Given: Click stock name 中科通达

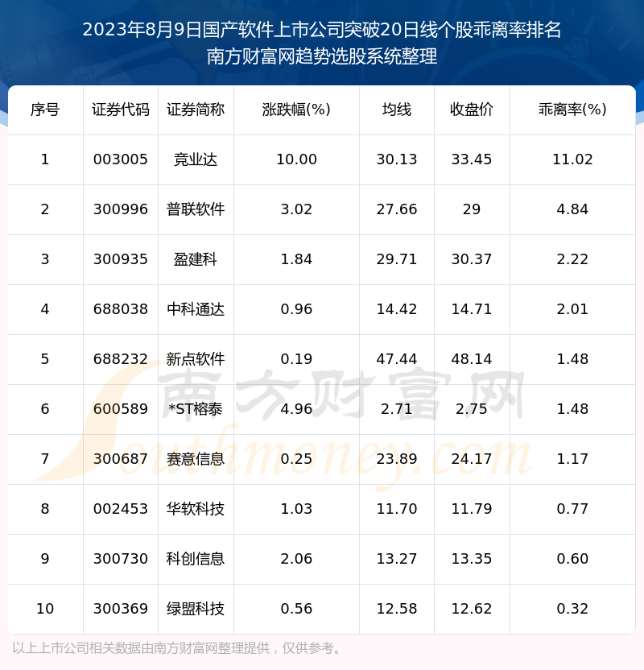Looking at the screenshot, I should coord(196,309).
